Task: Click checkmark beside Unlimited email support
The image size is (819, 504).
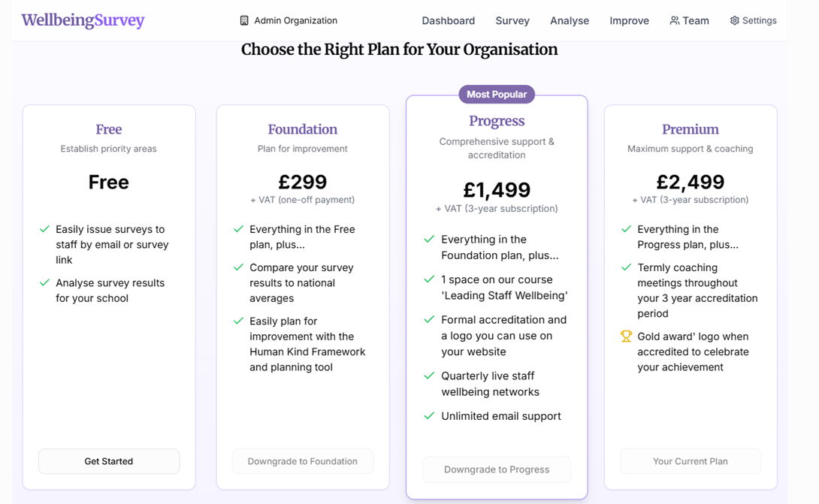Action: (x=429, y=415)
